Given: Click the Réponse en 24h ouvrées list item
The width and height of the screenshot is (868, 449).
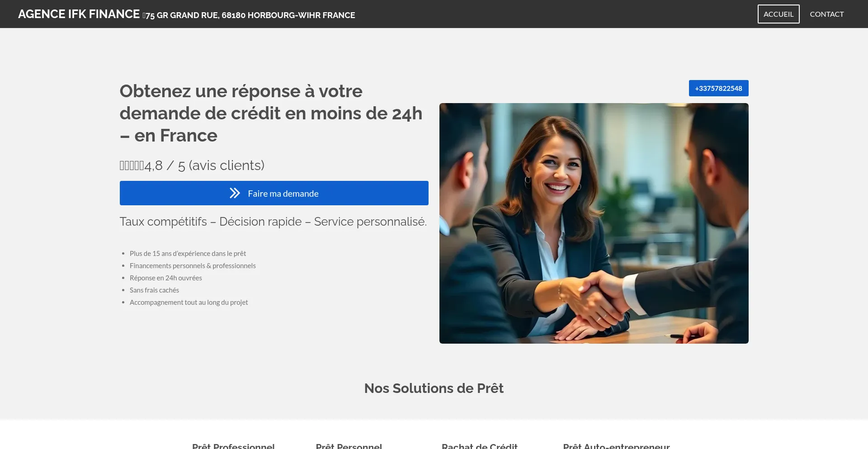Looking at the screenshot, I should [165, 278].
